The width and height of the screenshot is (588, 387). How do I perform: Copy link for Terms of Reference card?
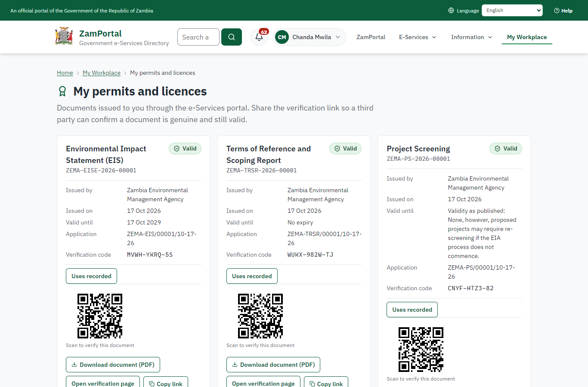tap(326, 382)
